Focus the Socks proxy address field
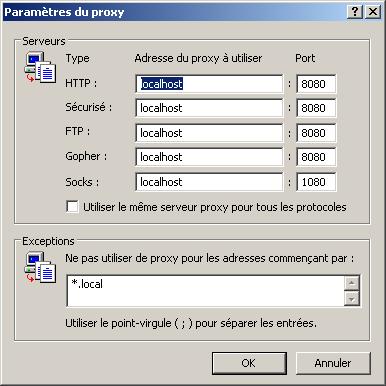This screenshot has height=386, width=386. 209,182
